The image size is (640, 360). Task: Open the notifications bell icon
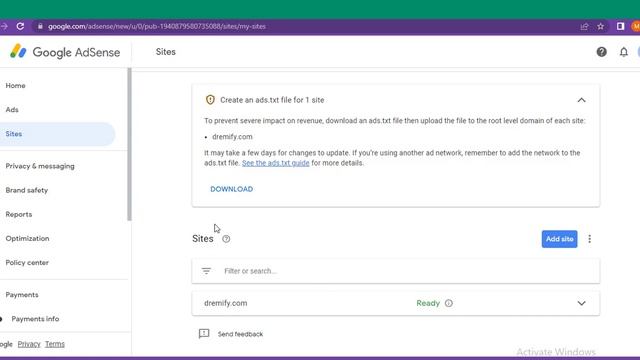624,52
